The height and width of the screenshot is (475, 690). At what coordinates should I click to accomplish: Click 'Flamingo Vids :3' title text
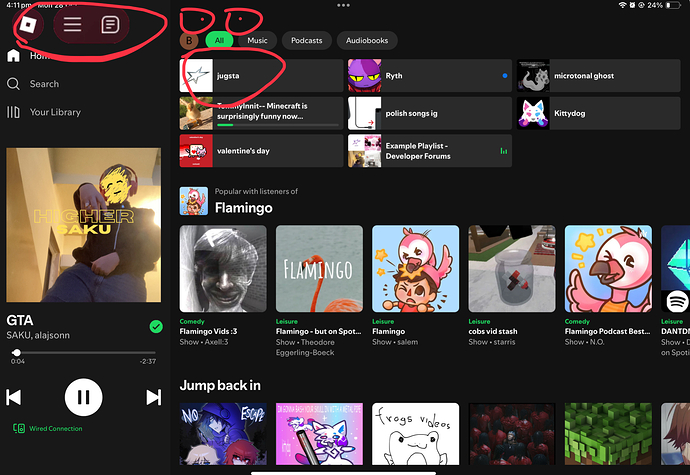tap(208, 331)
